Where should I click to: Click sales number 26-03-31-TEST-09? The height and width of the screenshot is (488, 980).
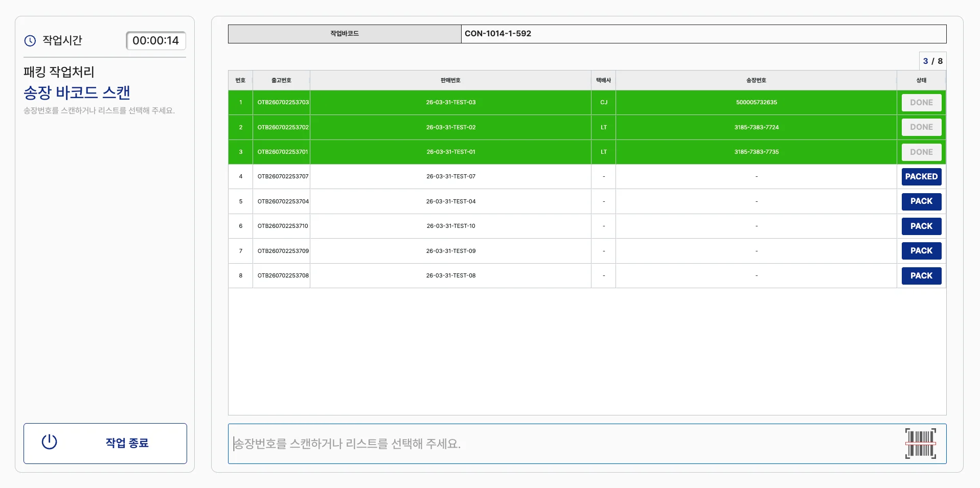click(x=451, y=251)
